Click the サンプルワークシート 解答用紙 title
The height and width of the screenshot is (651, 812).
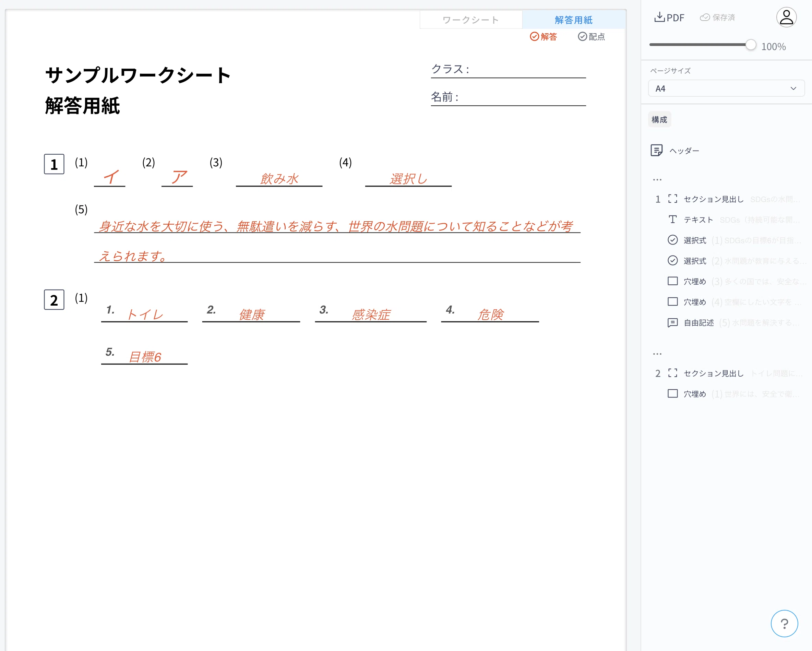click(138, 91)
